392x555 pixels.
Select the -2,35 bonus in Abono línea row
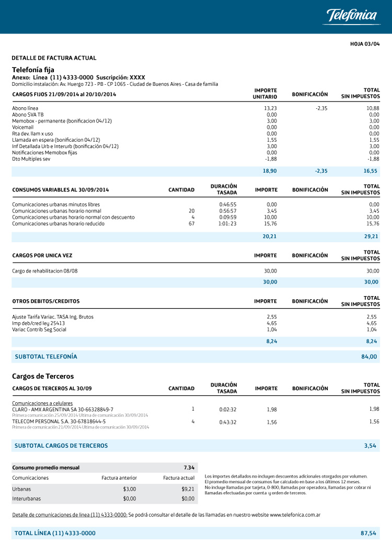click(x=321, y=108)
